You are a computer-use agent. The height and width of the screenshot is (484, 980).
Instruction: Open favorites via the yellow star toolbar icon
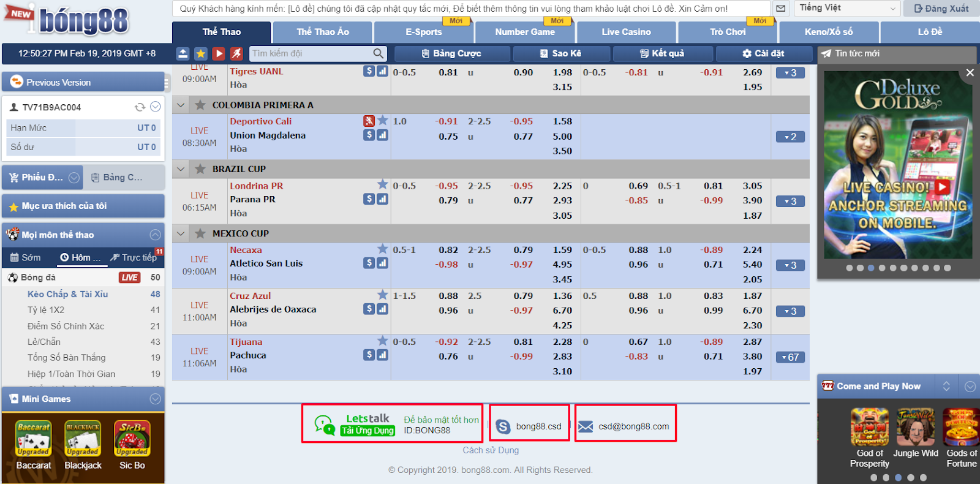point(201,53)
